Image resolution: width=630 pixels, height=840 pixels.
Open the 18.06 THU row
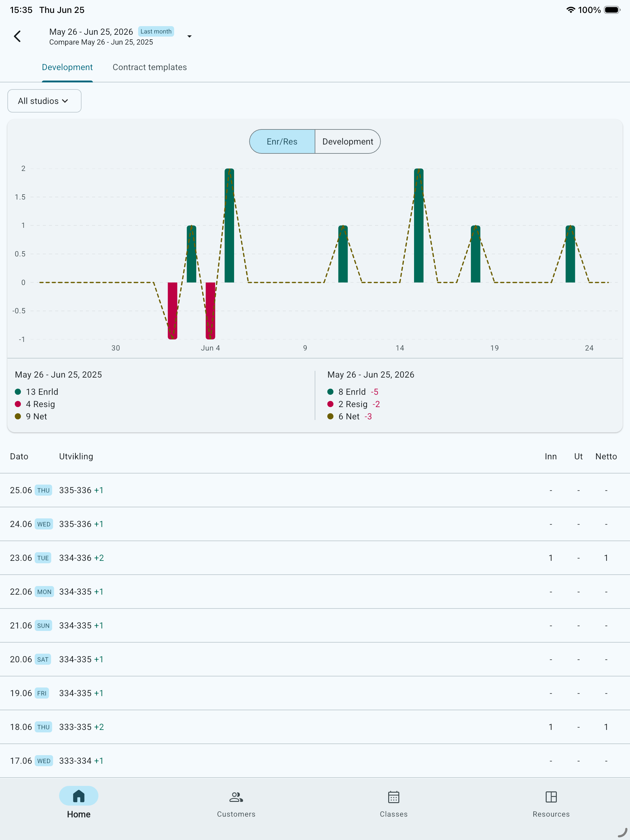pos(315,727)
